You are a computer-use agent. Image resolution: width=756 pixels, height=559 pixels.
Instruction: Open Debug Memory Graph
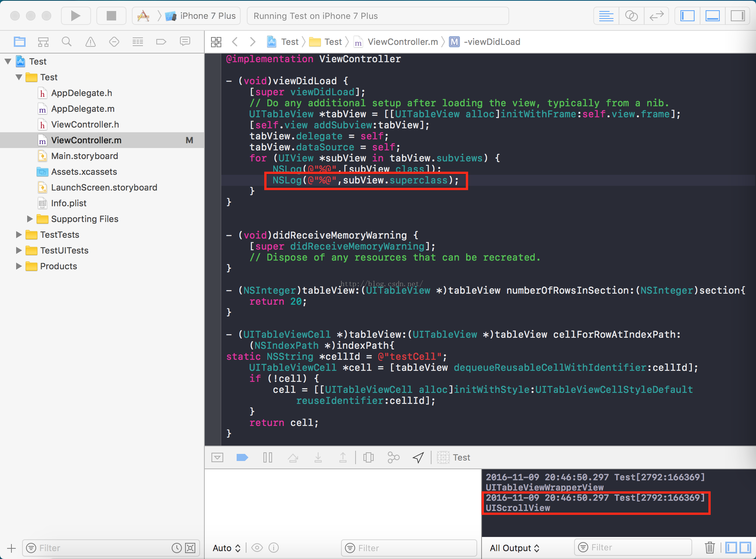pyautogui.click(x=393, y=457)
